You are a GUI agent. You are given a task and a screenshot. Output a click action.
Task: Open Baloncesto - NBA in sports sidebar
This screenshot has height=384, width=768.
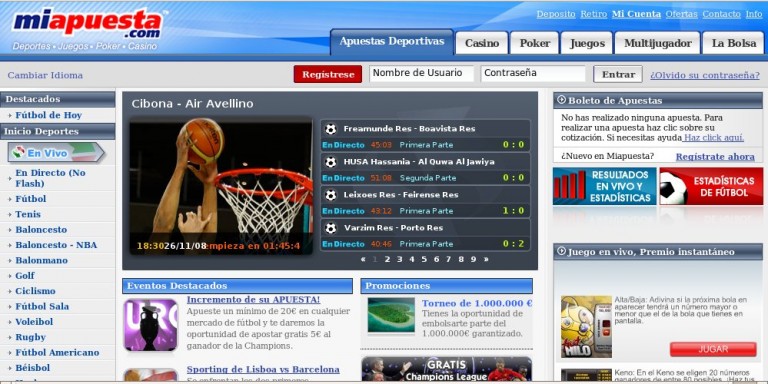pyautogui.click(x=56, y=245)
